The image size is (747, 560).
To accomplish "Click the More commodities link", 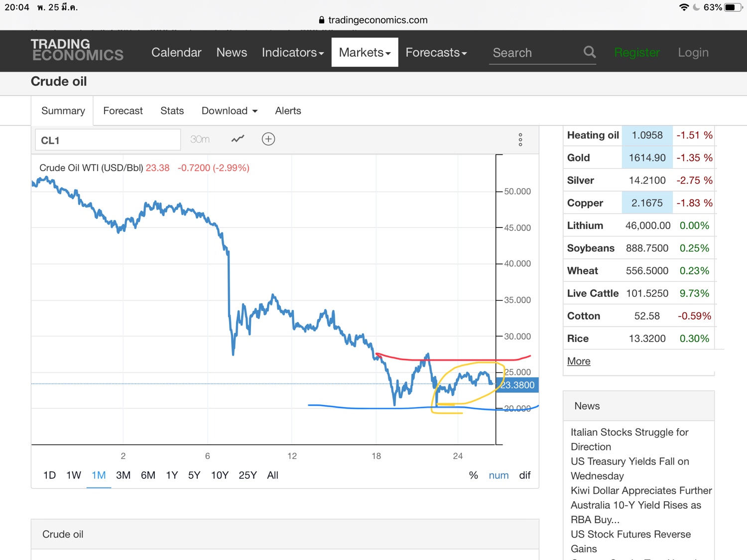I will coord(579,361).
